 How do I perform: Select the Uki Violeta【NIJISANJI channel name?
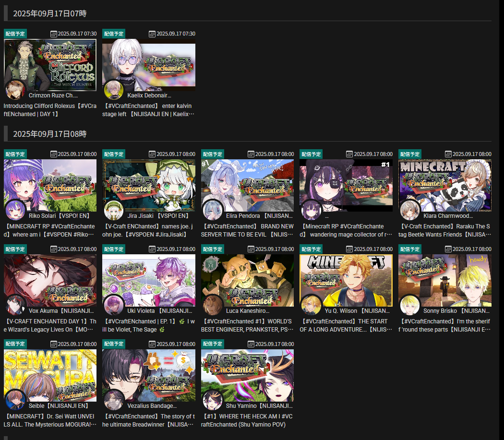pos(160,311)
